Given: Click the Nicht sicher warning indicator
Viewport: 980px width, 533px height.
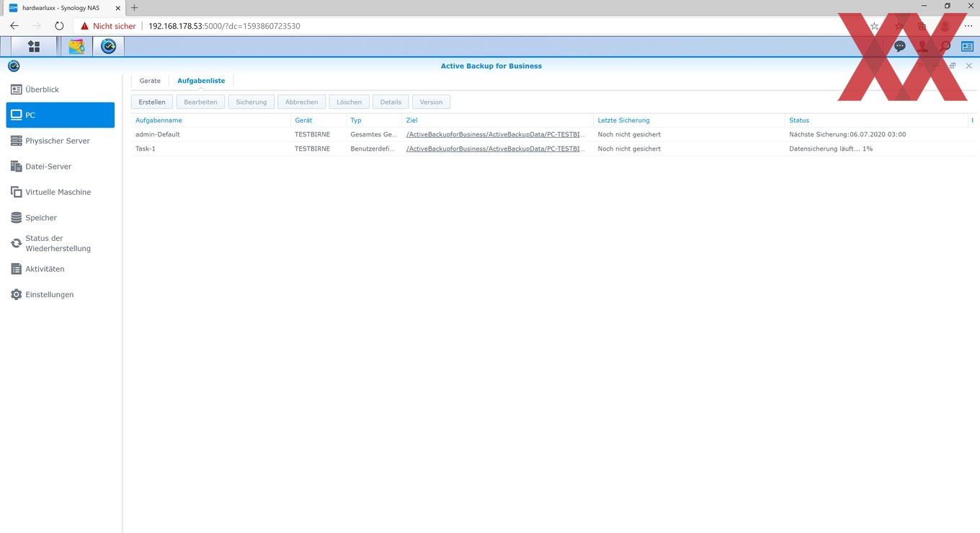Looking at the screenshot, I should [108, 26].
